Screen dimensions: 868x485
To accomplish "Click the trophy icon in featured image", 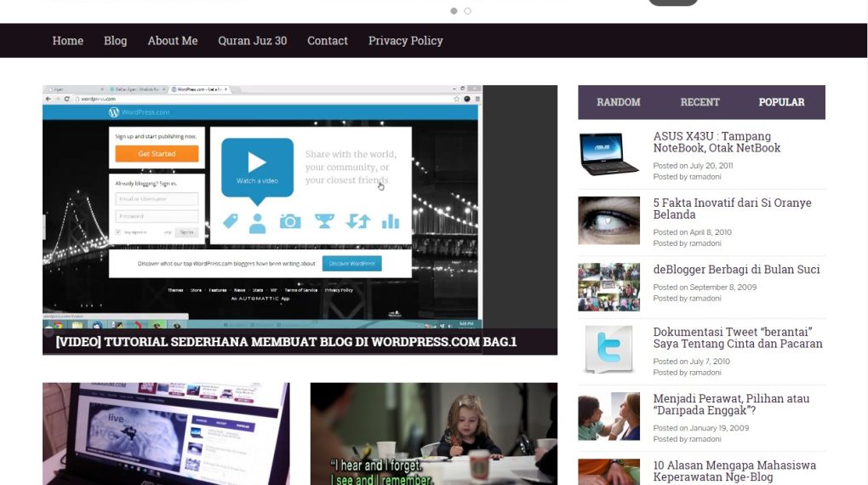I will [324, 221].
